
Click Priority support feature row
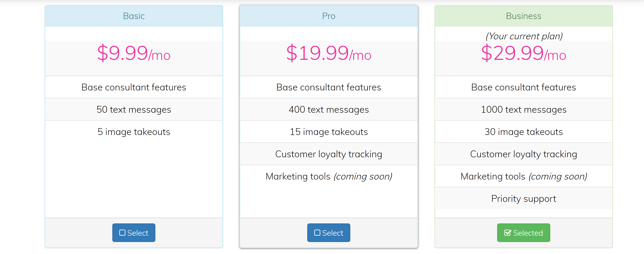pos(523,199)
